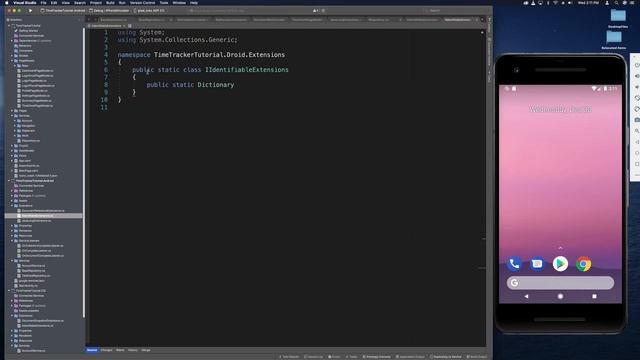Click the emulator power button icon
This screenshot has width=640, height=360.
click(x=637, y=65)
